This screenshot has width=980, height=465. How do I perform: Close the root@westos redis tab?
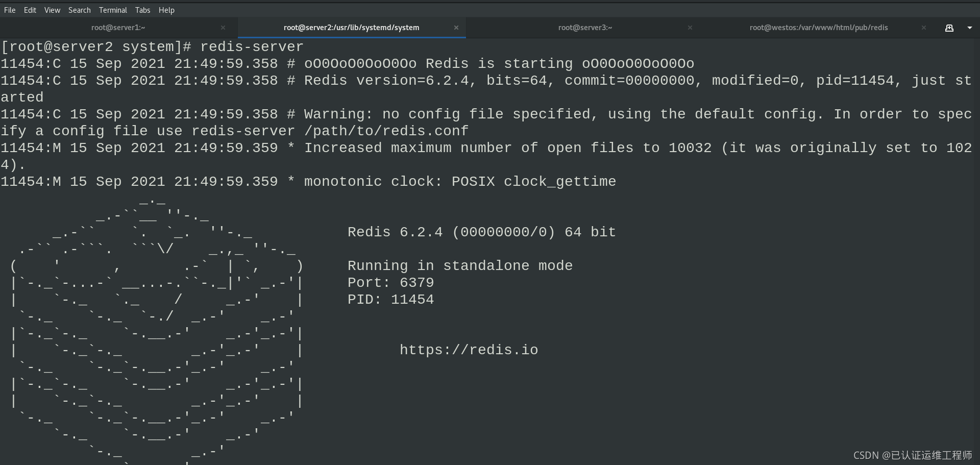coord(924,28)
